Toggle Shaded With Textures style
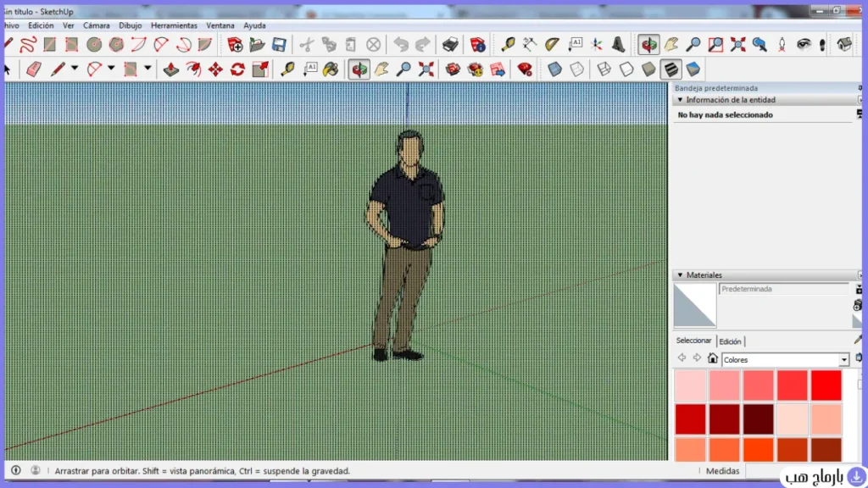Viewport: 868px width, 488px height. pos(670,69)
